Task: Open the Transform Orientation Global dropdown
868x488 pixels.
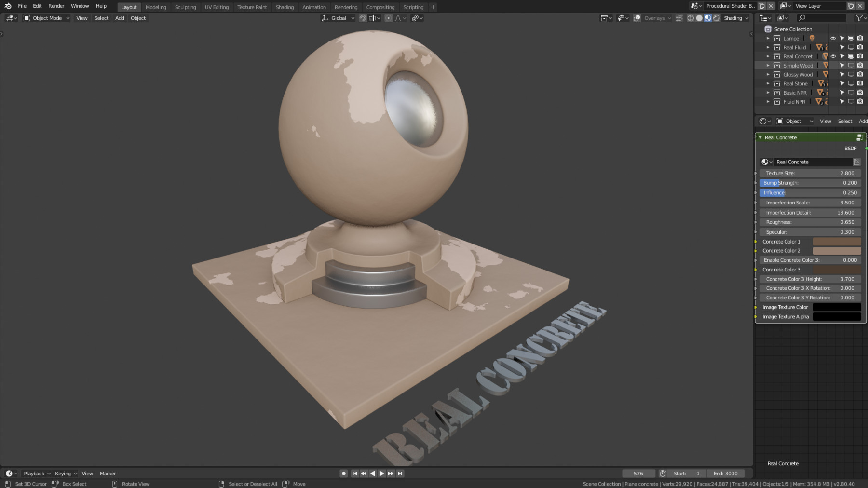Action: point(338,18)
